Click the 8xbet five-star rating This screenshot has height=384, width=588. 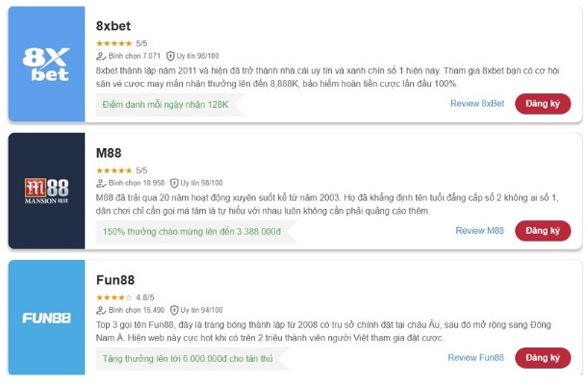[114, 43]
